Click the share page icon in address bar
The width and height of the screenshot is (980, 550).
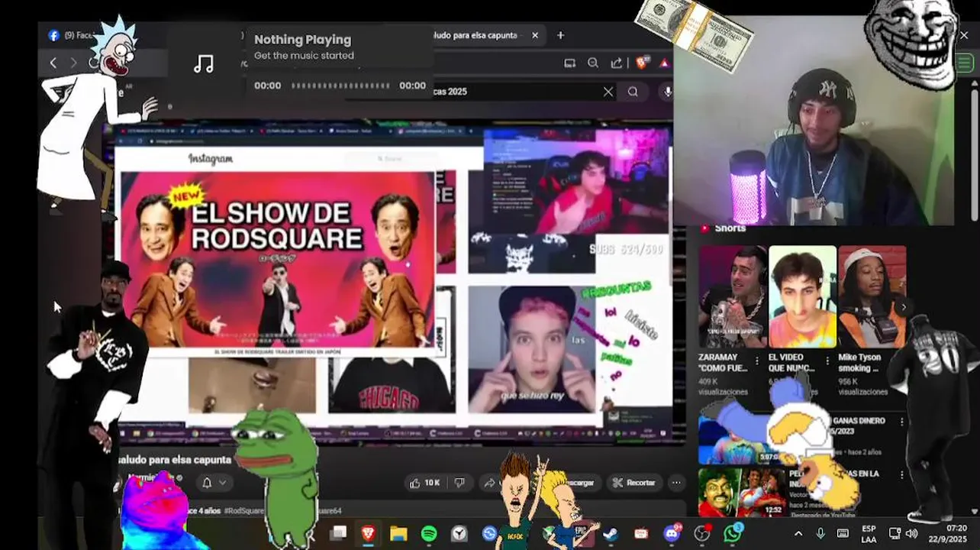coord(616,63)
